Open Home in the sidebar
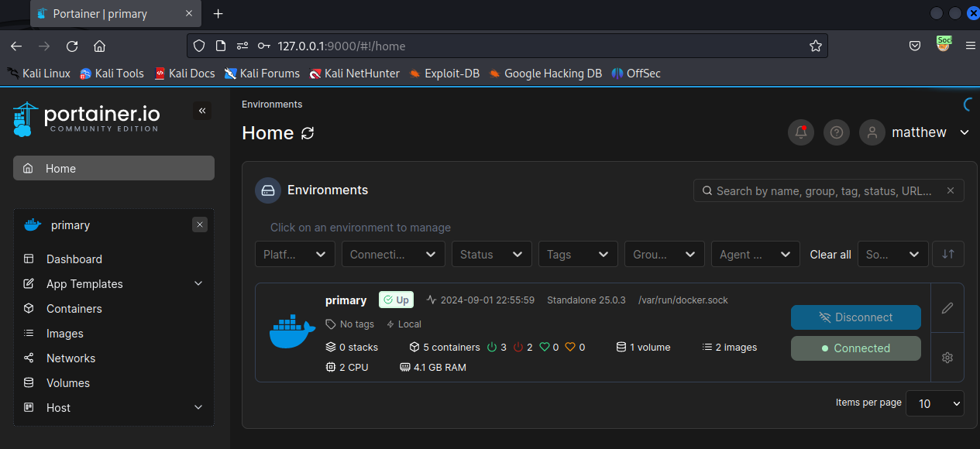Image resolution: width=980 pixels, height=449 pixels. (114, 168)
